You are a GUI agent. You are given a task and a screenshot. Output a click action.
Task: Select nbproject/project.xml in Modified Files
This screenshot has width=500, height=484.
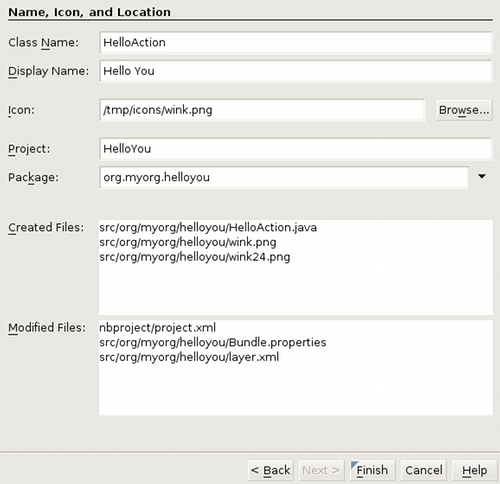click(157, 328)
